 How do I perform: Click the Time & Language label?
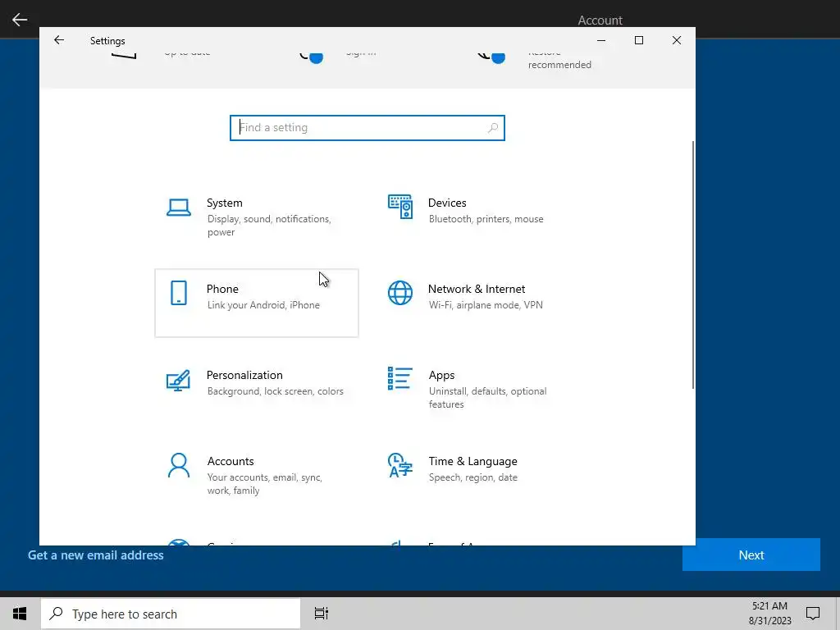[x=473, y=461]
